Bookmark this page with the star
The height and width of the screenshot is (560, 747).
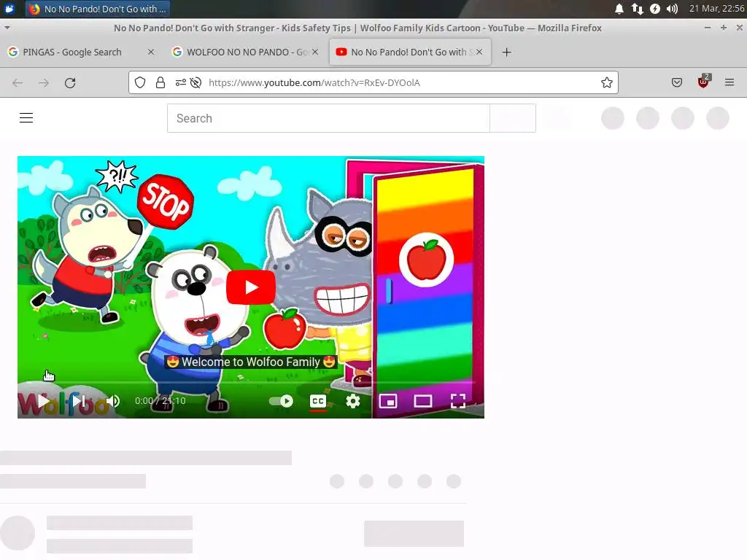tap(607, 83)
